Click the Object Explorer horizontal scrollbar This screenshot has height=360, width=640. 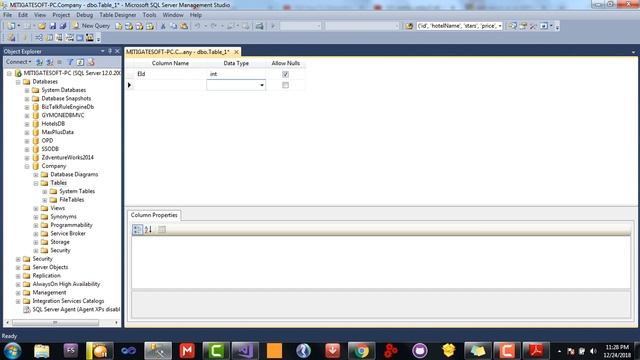[56, 322]
